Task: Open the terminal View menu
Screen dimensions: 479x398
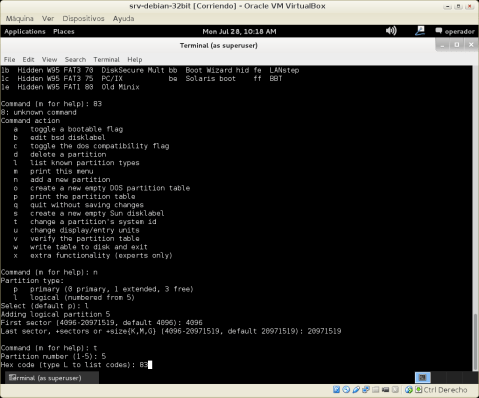Action: pos(49,59)
